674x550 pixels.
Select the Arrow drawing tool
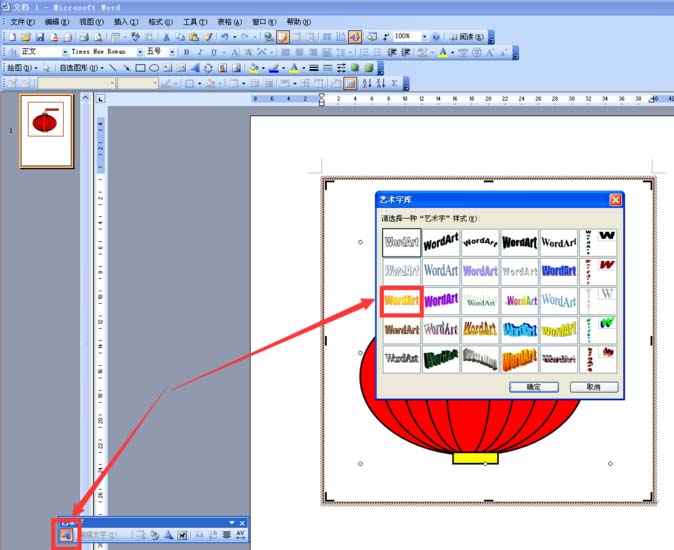[x=126, y=68]
